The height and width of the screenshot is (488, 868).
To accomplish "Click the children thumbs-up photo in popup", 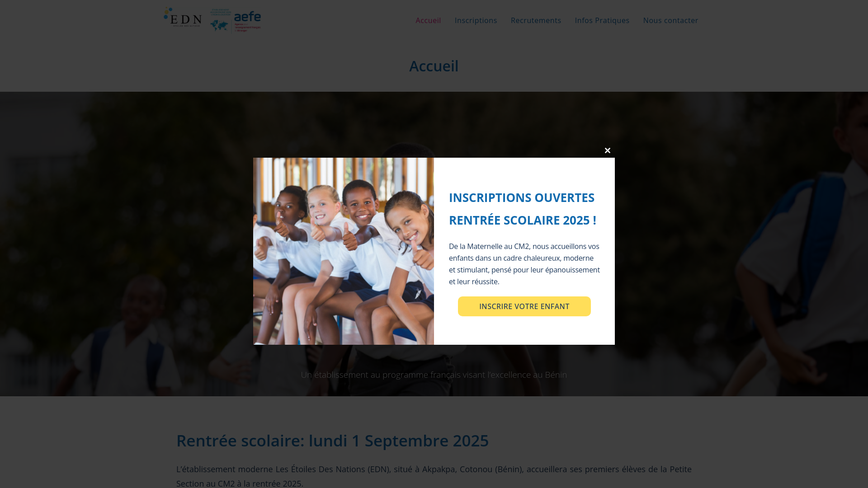I will [x=344, y=251].
